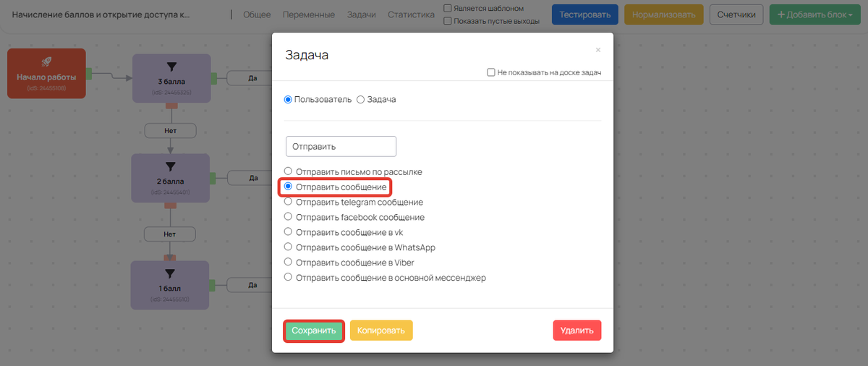Choose Отправить facebook сообщение
868x366 pixels.
tap(289, 216)
